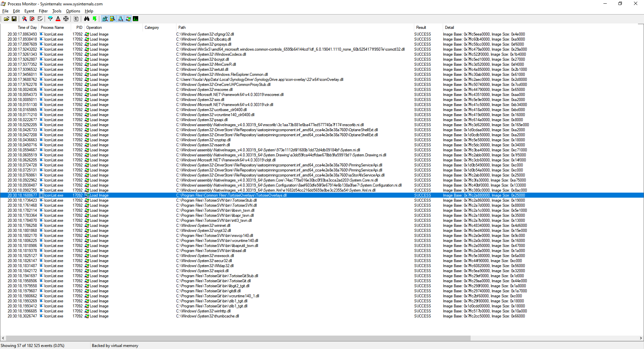Viewport: 644px width, 349px height.
Task: Open a saved log file via toolbar
Action: (6, 19)
